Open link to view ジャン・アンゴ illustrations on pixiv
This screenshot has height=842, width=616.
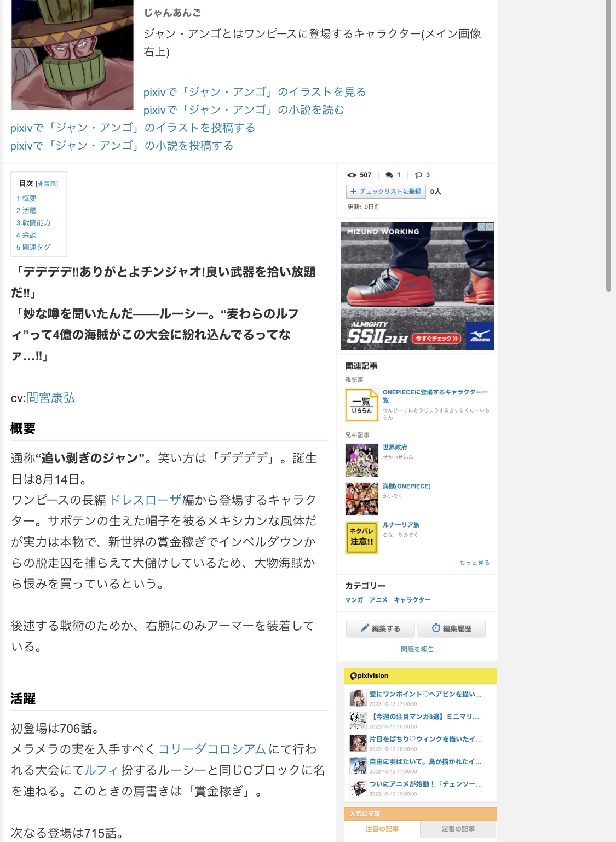pos(255,92)
